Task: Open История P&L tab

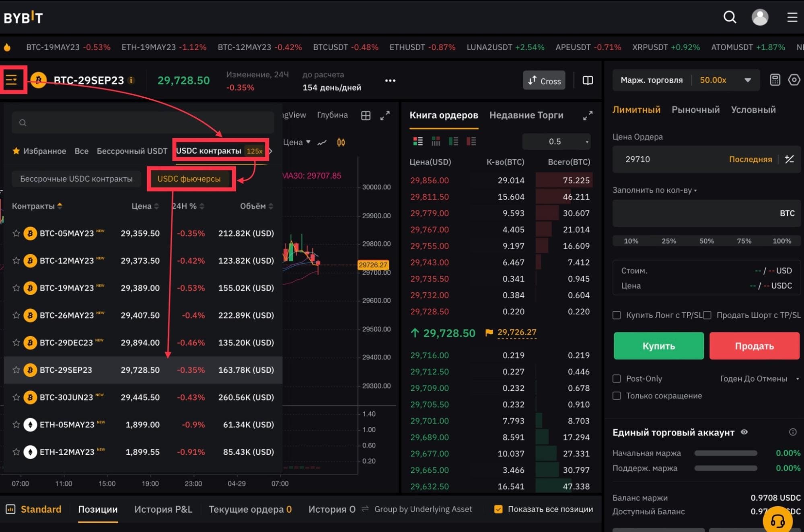Action: [x=163, y=509]
